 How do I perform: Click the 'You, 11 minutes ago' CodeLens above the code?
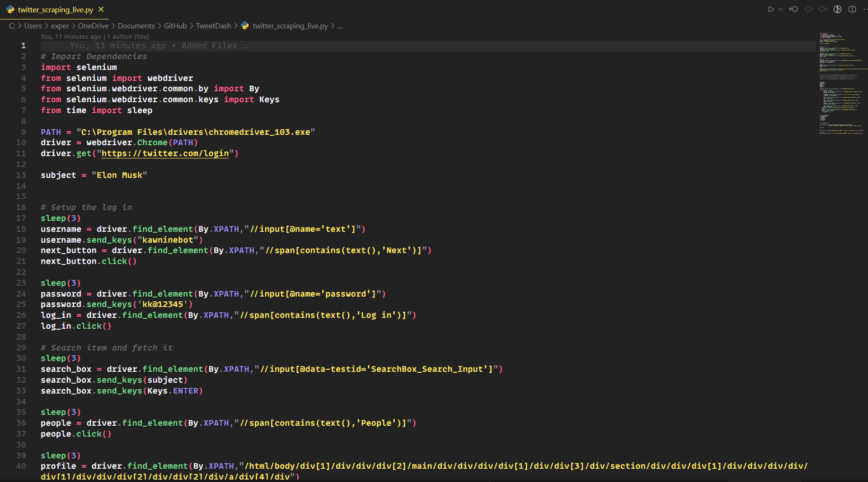click(x=71, y=36)
